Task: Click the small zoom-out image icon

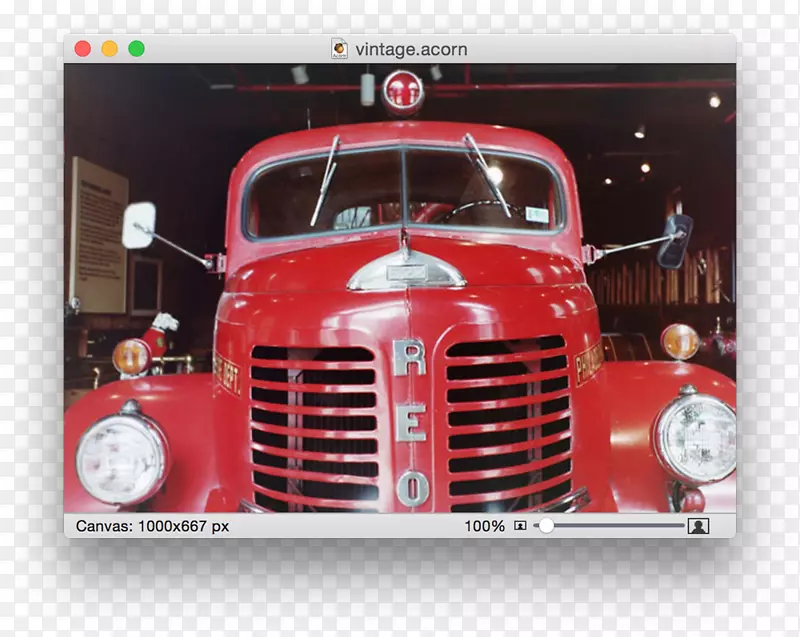Action: point(520,526)
